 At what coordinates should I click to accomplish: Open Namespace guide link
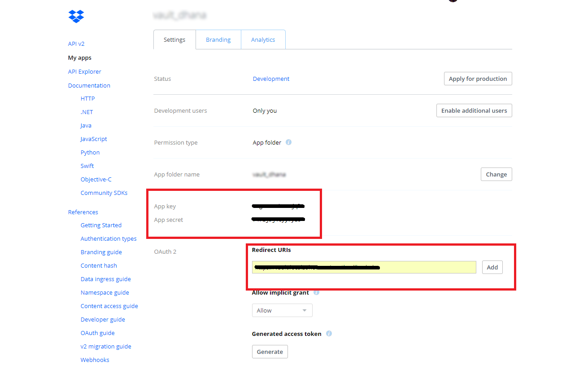[105, 292]
